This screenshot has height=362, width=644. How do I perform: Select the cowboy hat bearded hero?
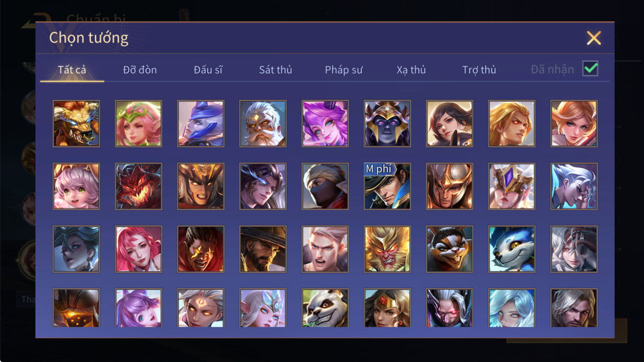pyautogui.click(x=263, y=249)
